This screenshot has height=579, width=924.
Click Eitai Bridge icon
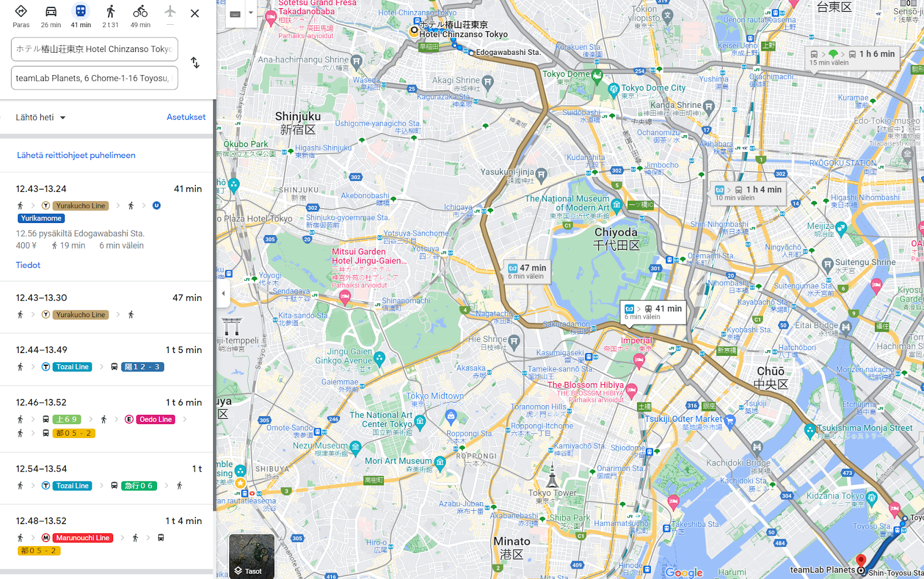[846, 327]
